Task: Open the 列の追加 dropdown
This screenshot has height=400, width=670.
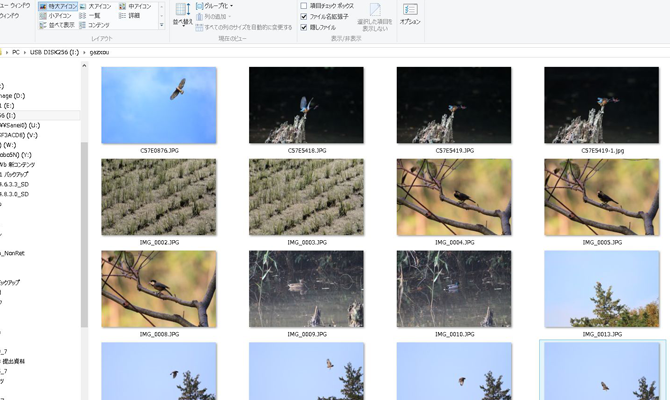Action: (214, 17)
